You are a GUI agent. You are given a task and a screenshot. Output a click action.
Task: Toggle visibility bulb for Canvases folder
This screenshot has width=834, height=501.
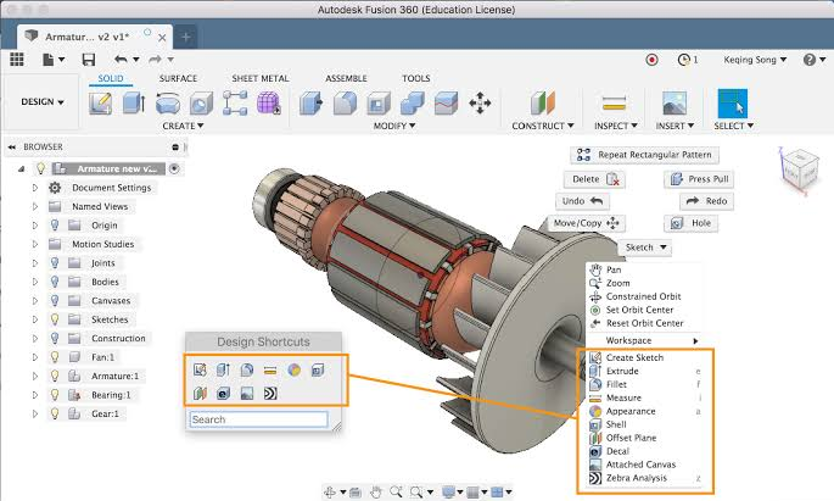point(54,300)
